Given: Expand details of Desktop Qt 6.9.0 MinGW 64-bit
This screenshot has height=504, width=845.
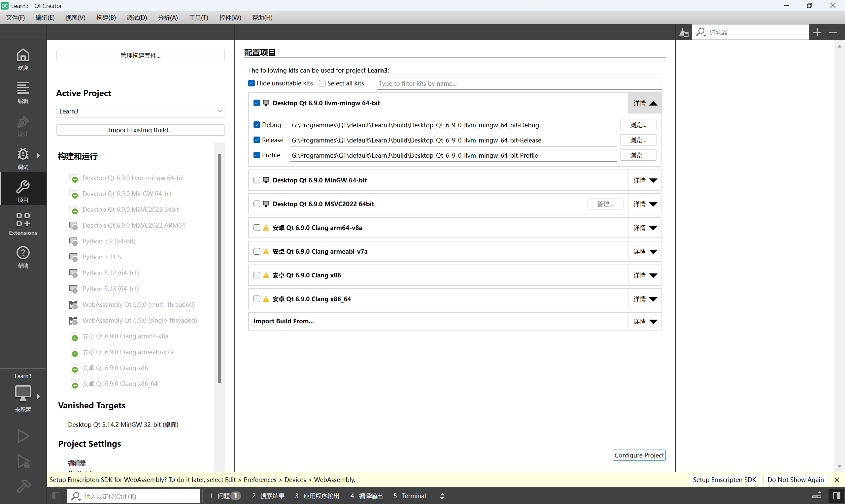Looking at the screenshot, I should 645,180.
